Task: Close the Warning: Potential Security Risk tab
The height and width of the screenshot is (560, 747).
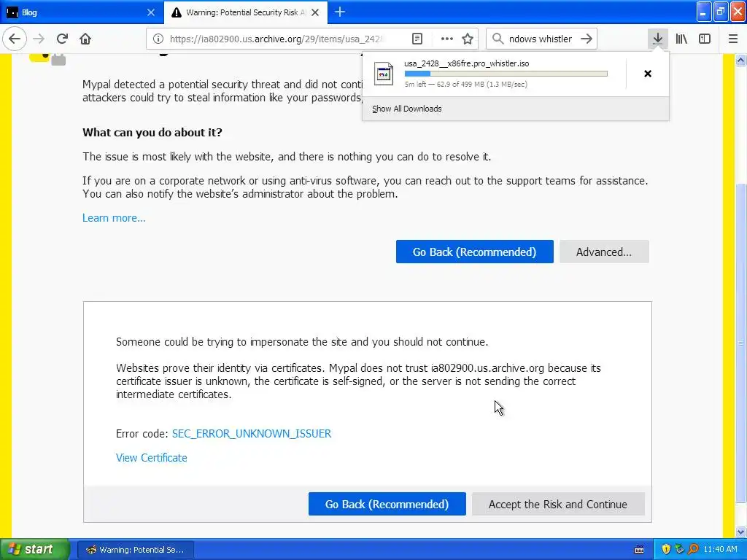Action: [315, 12]
